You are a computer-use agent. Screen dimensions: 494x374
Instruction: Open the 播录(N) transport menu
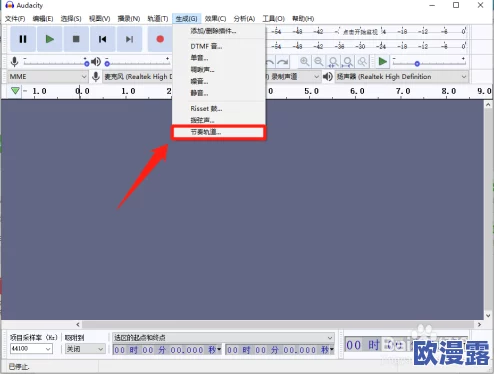pos(129,19)
